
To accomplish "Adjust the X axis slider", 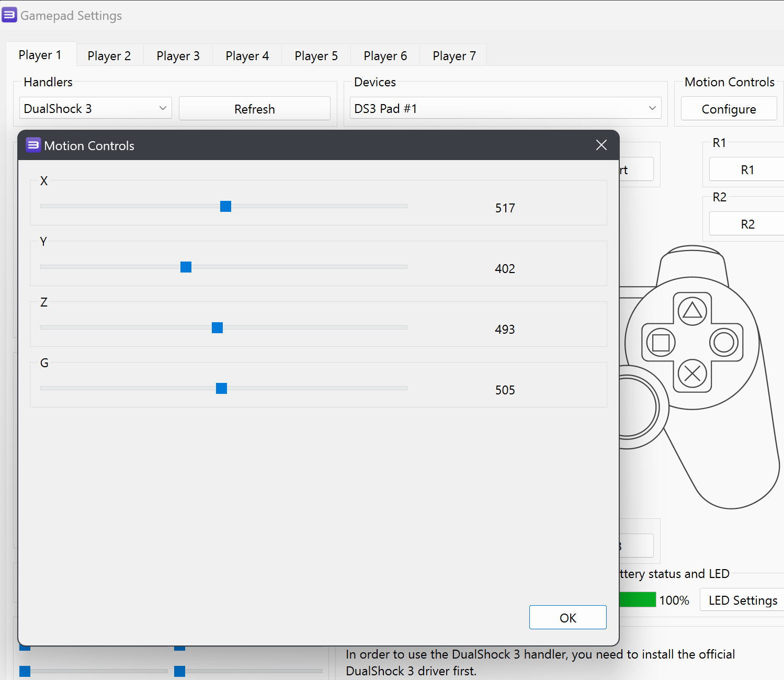I will [x=225, y=206].
